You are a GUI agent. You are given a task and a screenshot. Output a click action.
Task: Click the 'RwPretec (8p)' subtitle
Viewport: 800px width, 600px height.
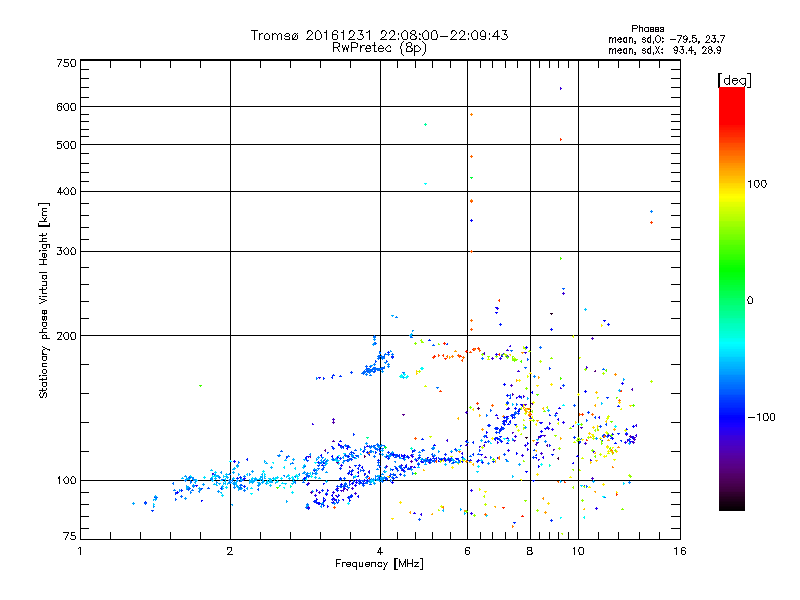click(x=379, y=48)
